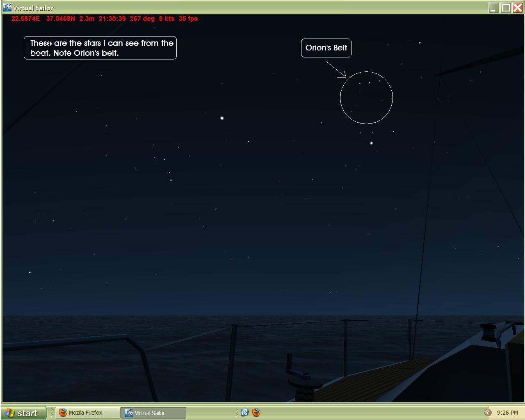Close the Virtual Sailor window
Screen dimensions: 525x420
(518, 7)
